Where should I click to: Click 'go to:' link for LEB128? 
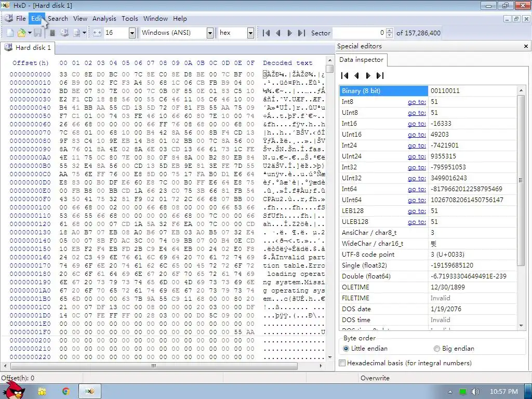[x=417, y=211]
